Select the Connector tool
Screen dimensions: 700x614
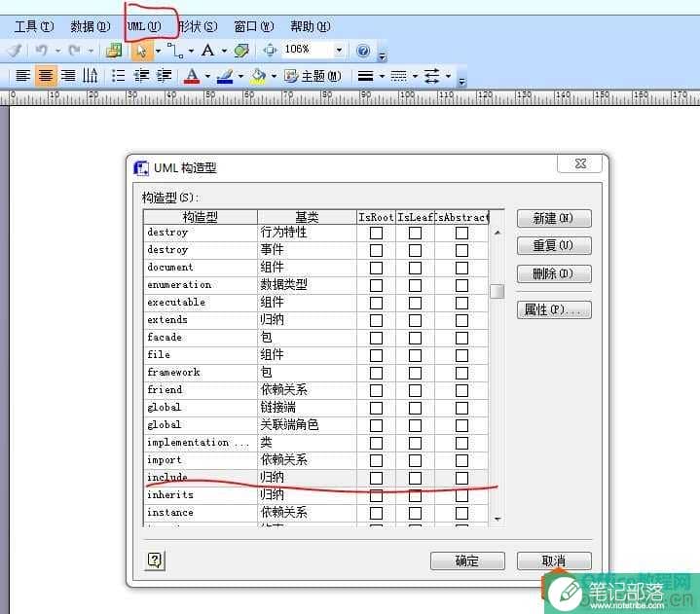pos(175,51)
